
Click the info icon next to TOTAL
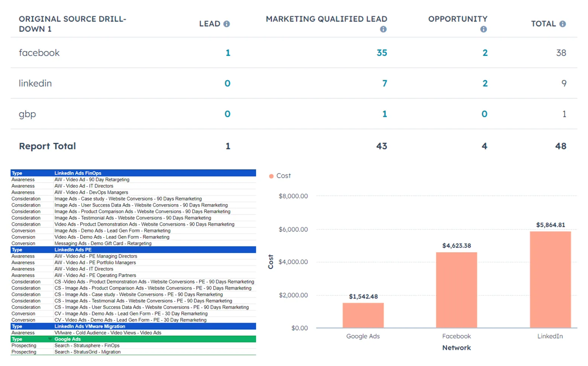[x=563, y=24]
